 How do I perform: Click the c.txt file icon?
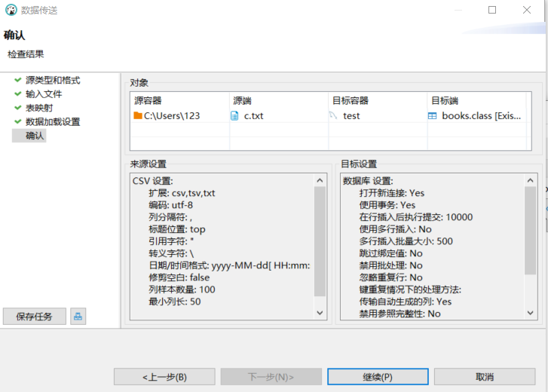pos(234,116)
